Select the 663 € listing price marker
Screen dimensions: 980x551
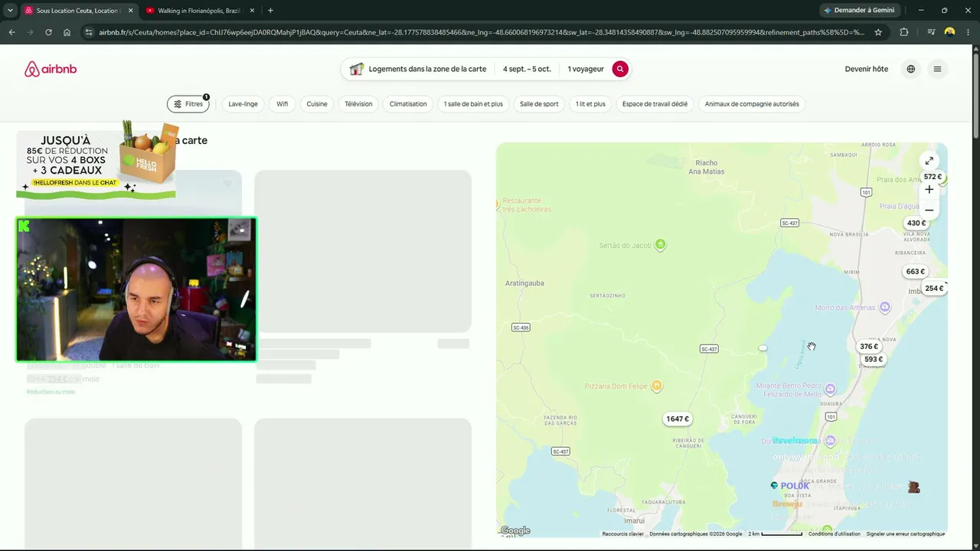[916, 272]
